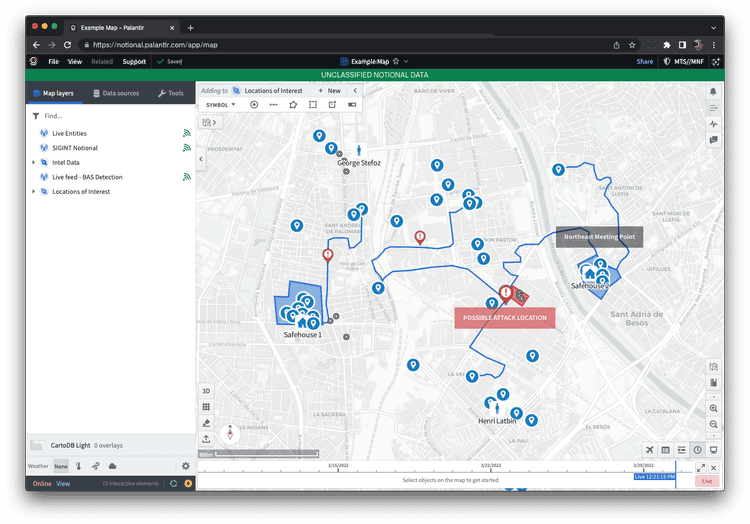Click the compass north arrow

[x=230, y=433]
